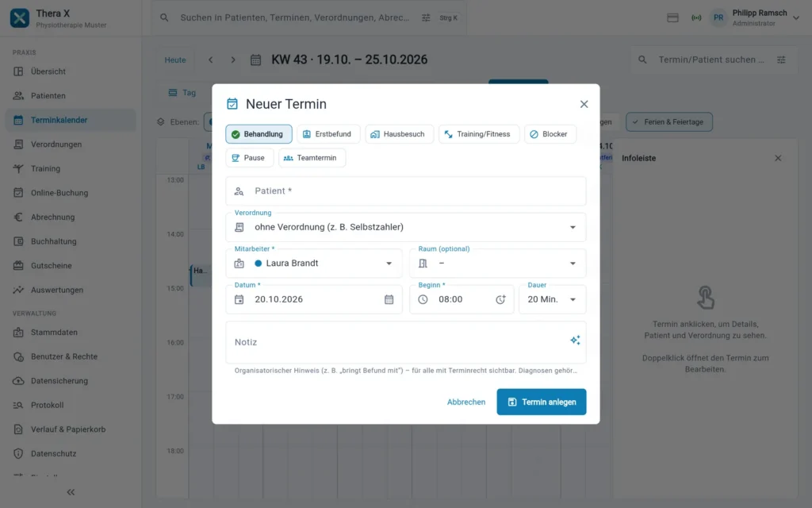Click the Termin anlegen button

point(541,402)
